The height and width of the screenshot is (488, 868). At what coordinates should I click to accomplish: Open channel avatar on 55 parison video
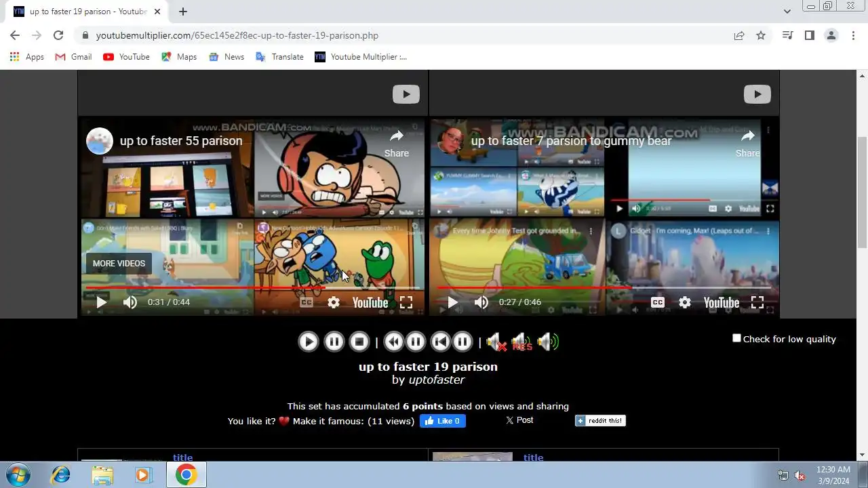click(100, 141)
